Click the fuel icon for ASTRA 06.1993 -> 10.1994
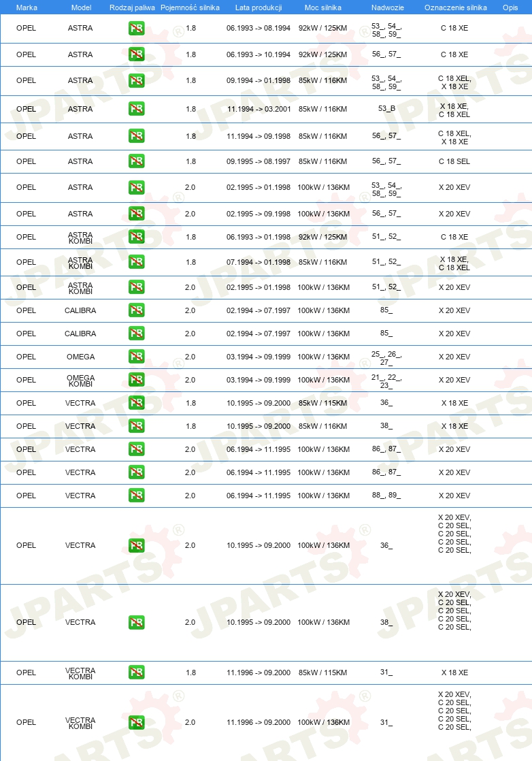The width and height of the screenshot is (532, 761). (136, 54)
